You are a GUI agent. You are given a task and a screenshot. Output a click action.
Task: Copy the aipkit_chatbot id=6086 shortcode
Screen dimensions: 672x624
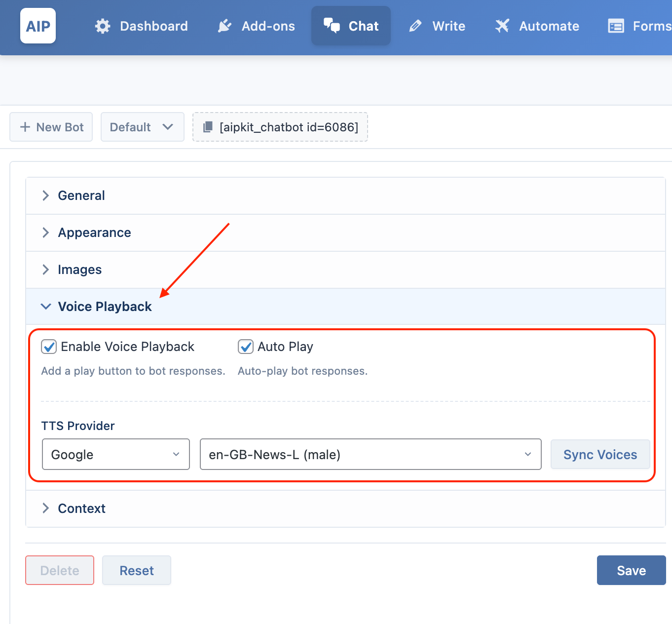click(x=280, y=127)
